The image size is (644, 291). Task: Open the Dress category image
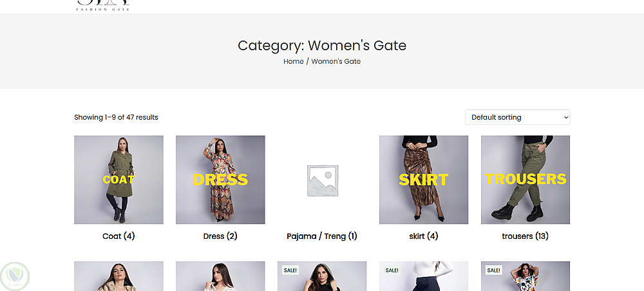220,180
